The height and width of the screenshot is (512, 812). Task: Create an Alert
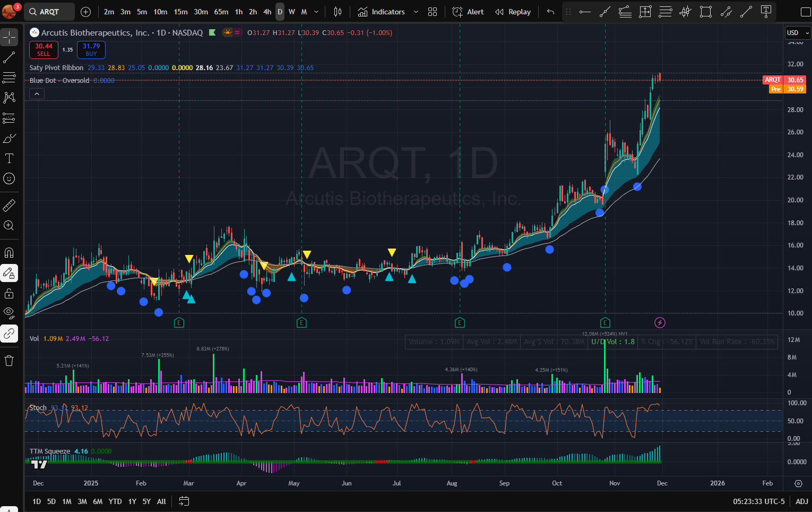tap(468, 12)
